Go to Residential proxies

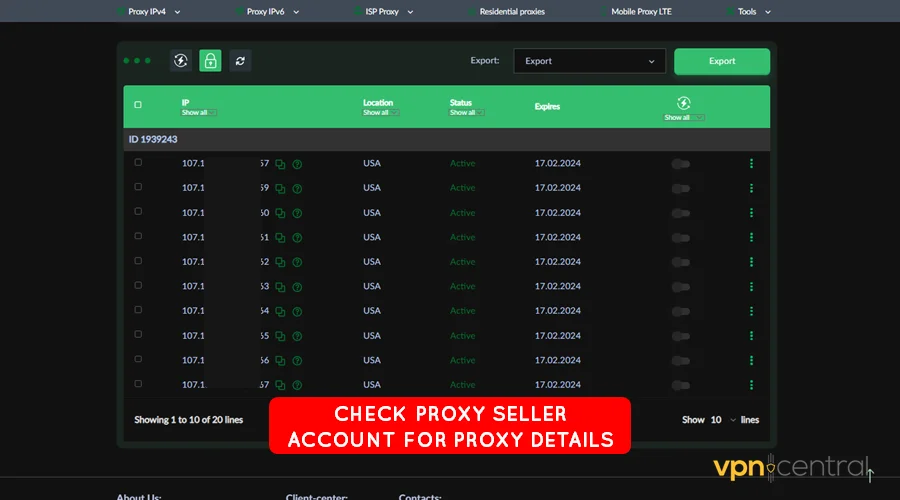[512, 11]
